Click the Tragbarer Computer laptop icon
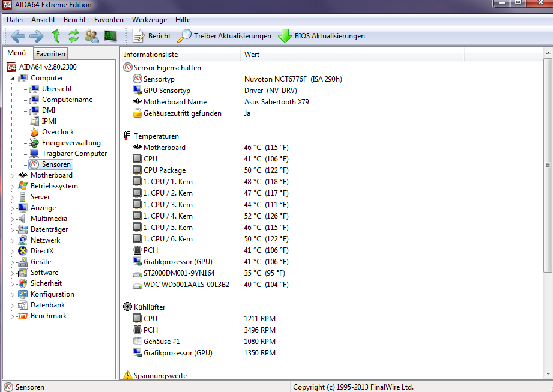The width and height of the screenshot is (553, 392). [x=35, y=154]
